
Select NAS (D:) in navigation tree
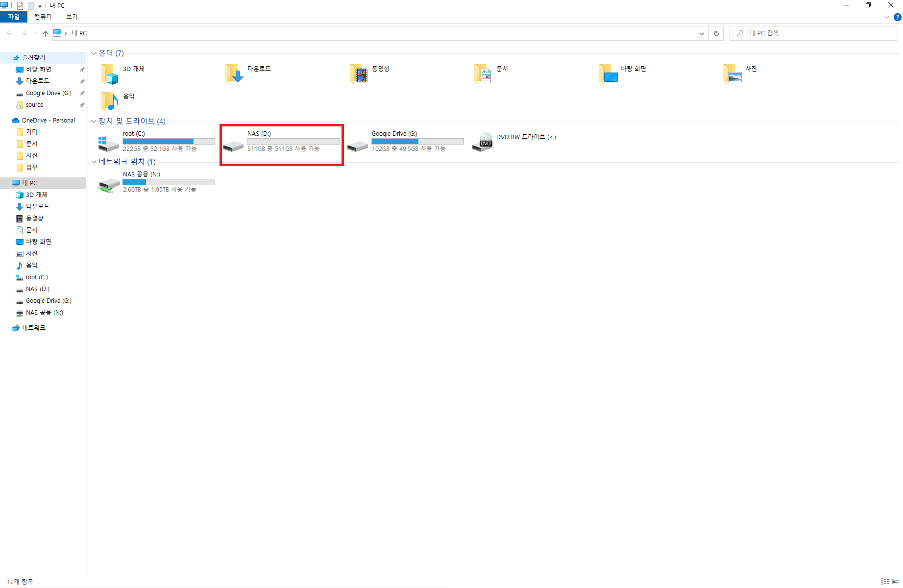[x=38, y=289]
